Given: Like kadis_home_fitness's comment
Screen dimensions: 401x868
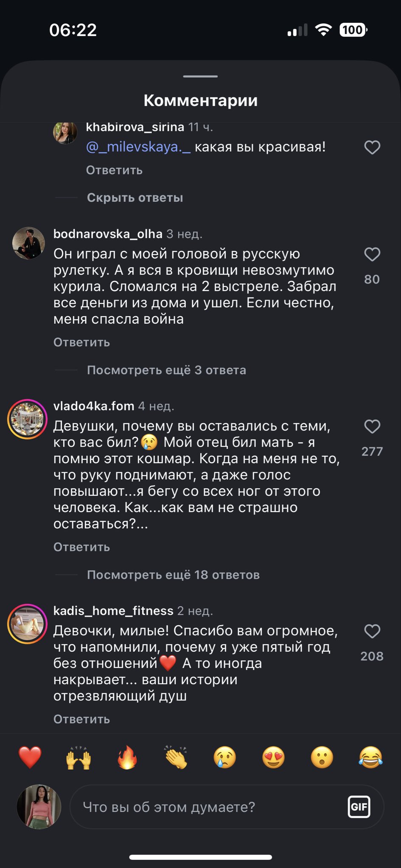Looking at the screenshot, I should (372, 631).
